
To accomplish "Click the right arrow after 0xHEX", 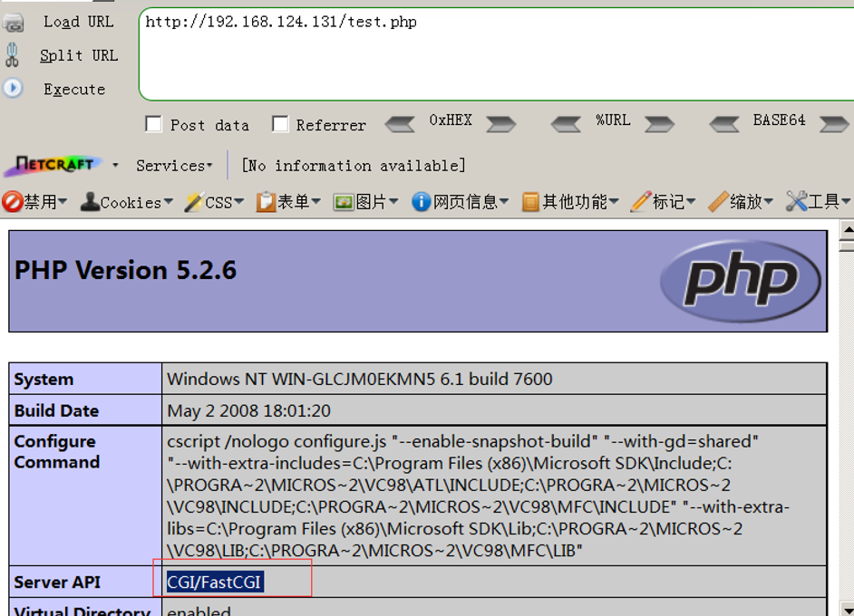I will click(500, 124).
